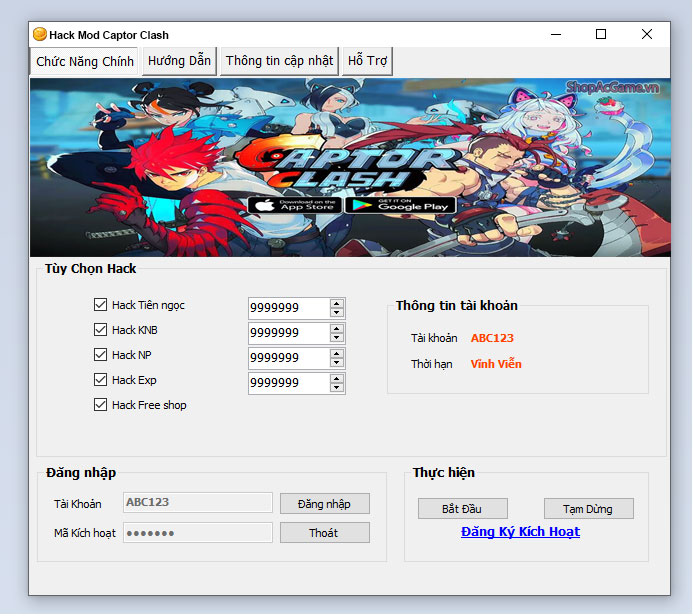This screenshot has width=693, height=616.
Task: Click the Captor Clash banner image
Action: [x=350, y=167]
